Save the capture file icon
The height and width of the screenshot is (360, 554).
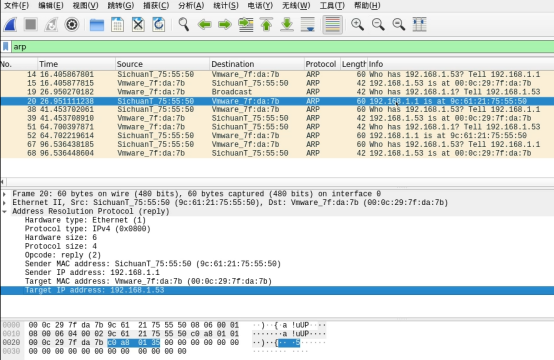117,24
